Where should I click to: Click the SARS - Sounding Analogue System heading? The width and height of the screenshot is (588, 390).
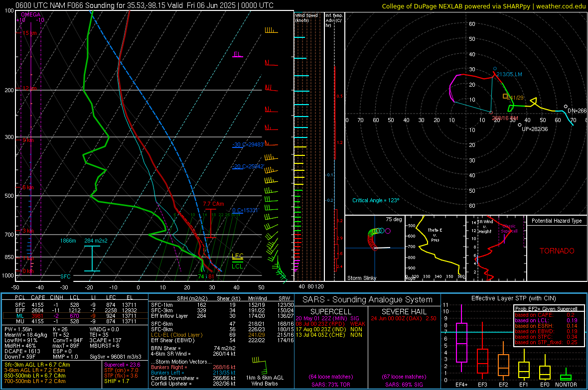click(367, 300)
